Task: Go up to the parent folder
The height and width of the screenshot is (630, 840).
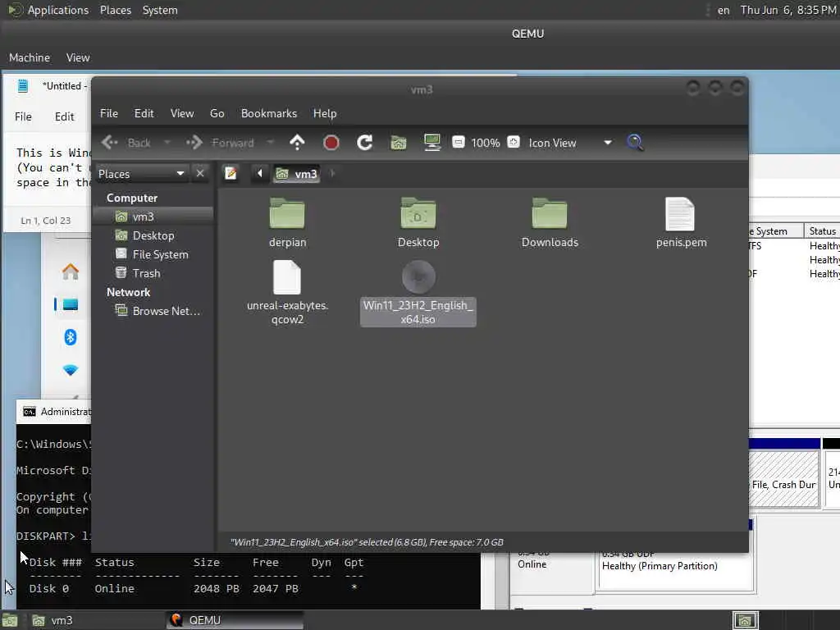Action: [x=297, y=143]
